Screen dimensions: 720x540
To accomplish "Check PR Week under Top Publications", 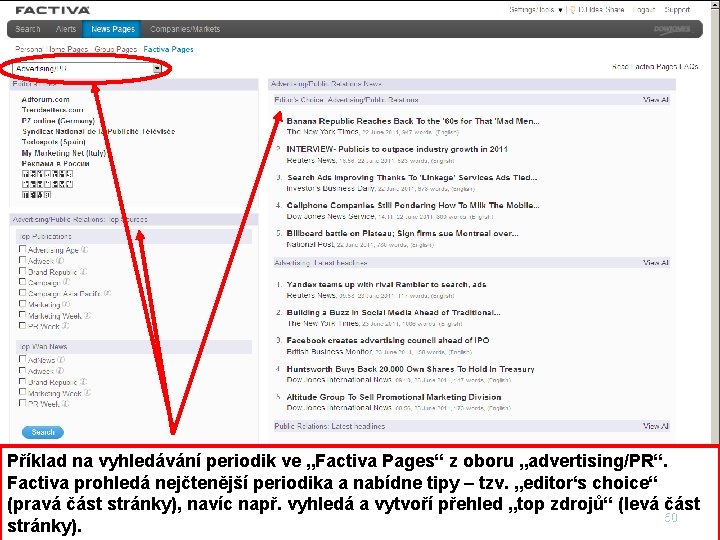I will tap(22, 326).
